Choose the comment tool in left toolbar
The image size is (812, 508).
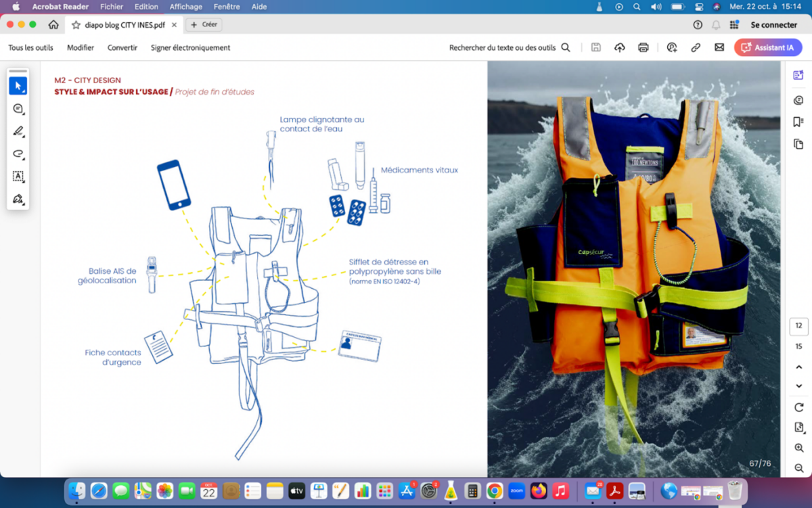pos(18,109)
